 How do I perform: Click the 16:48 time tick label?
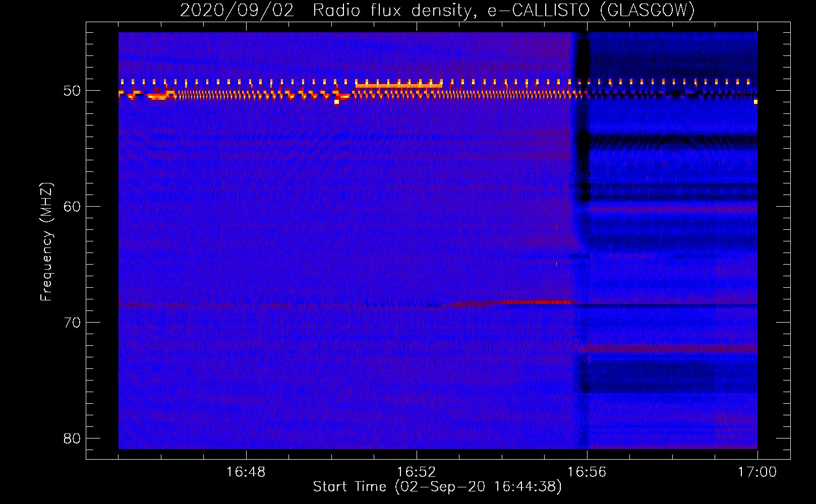(x=246, y=472)
